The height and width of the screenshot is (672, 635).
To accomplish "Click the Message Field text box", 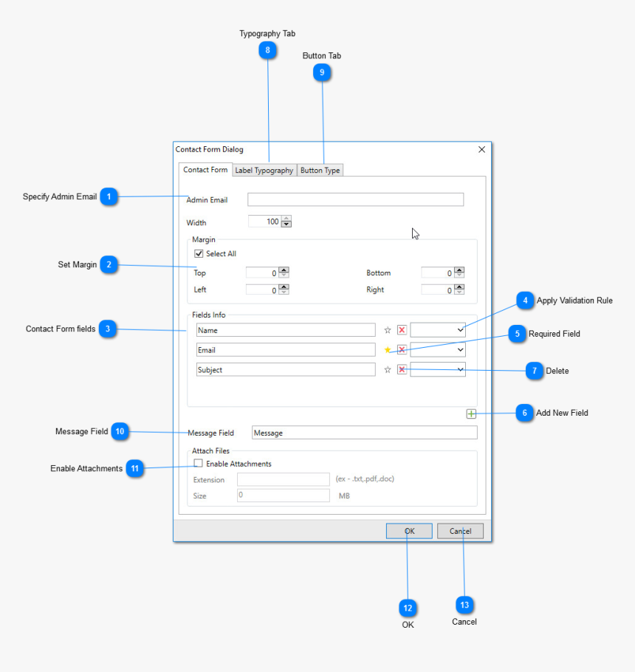I will (x=365, y=433).
